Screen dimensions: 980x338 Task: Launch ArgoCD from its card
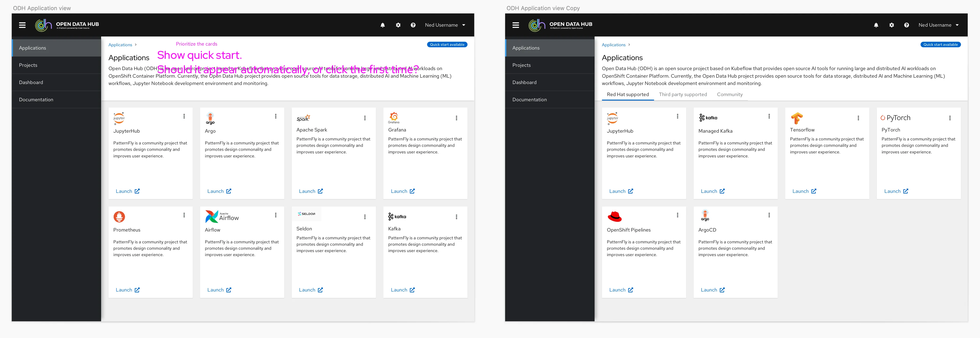coord(713,290)
